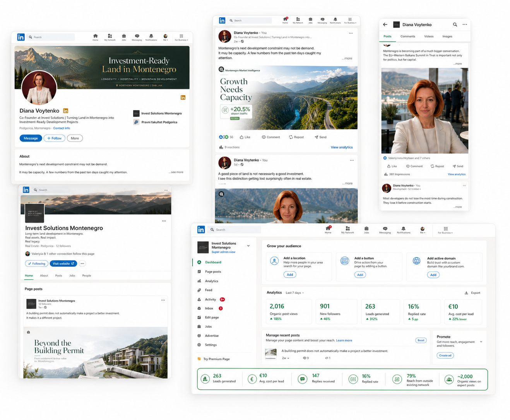Open Diana Voytenko's profile photo
Screen dimensions: 510x420
click(x=39, y=88)
